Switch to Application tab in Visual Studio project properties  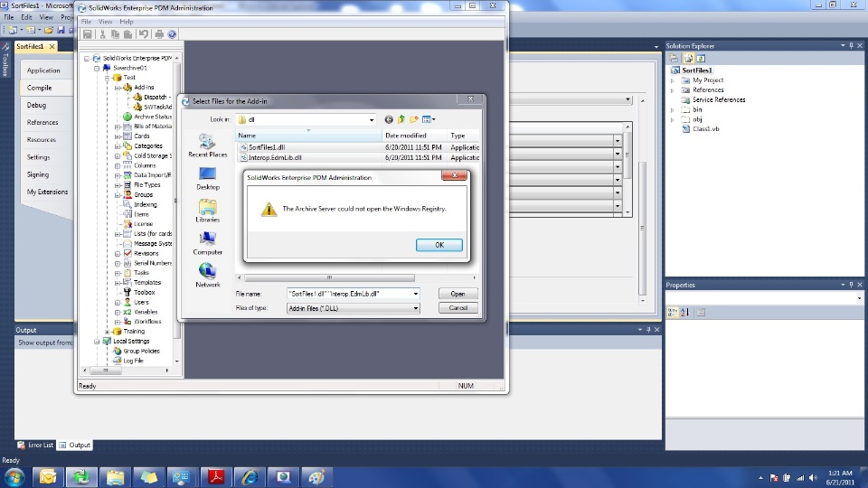pyautogui.click(x=43, y=70)
